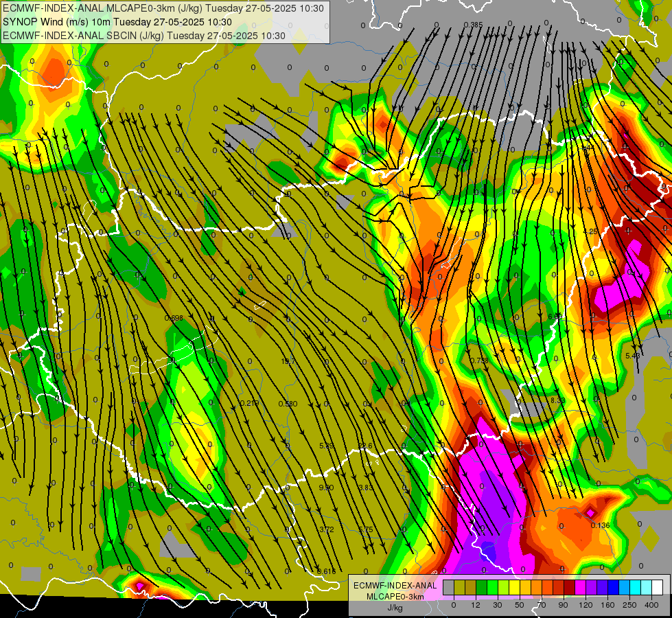Image resolution: width=672 pixels, height=618 pixels.
Task: Click the map value 6.89
Action: (555, 317)
